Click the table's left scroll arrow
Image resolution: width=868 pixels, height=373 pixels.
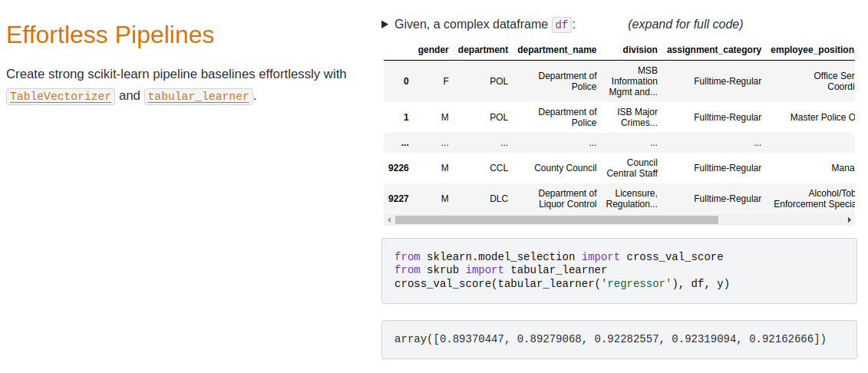pyautogui.click(x=389, y=220)
